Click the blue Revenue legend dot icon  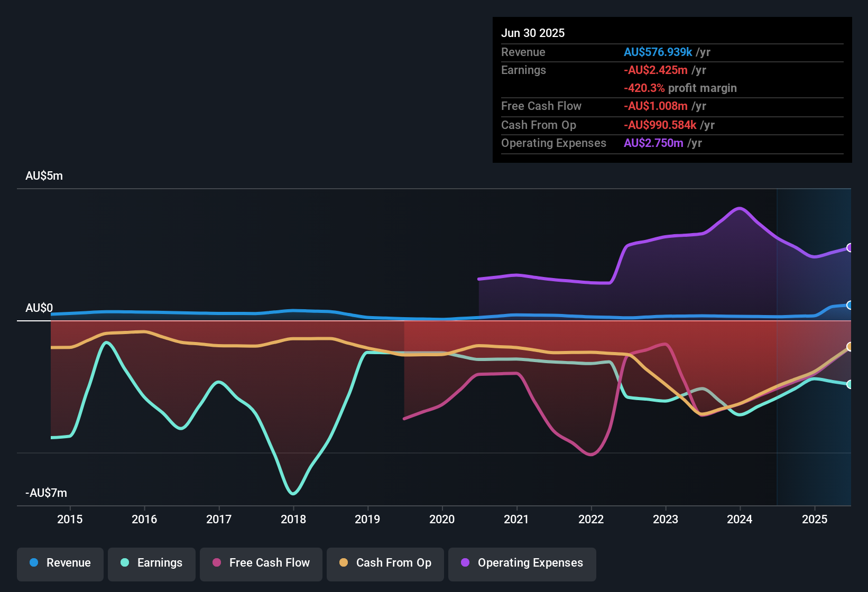click(34, 563)
